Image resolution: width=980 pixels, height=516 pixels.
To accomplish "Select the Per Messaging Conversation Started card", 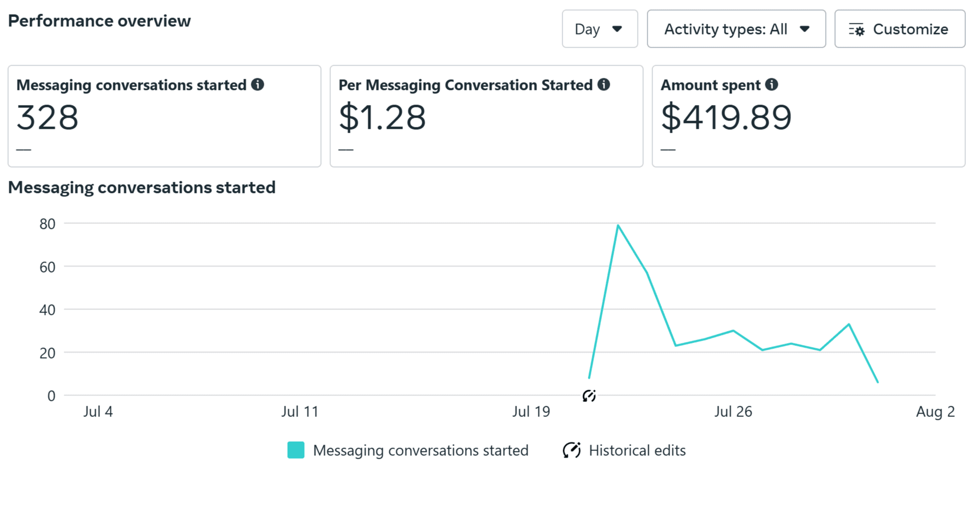I will pos(486,117).
